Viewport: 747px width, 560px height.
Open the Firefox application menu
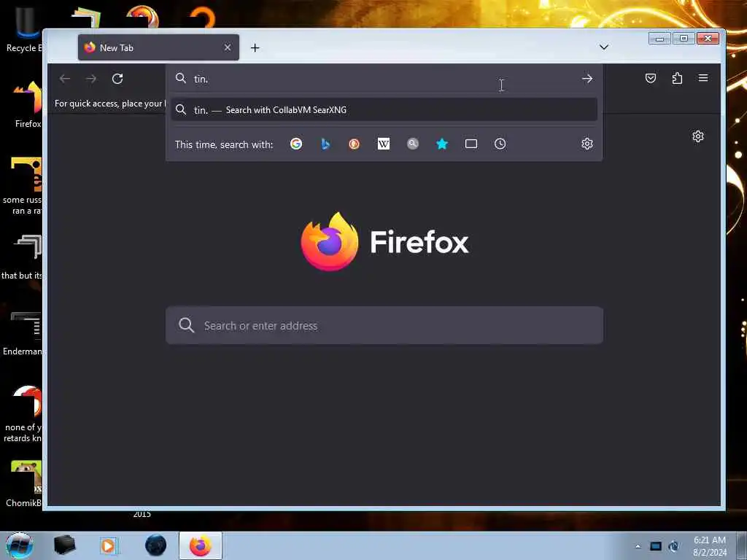point(703,78)
